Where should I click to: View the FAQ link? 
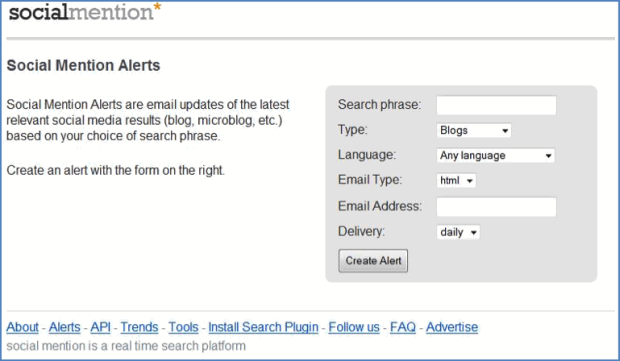[403, 327]
